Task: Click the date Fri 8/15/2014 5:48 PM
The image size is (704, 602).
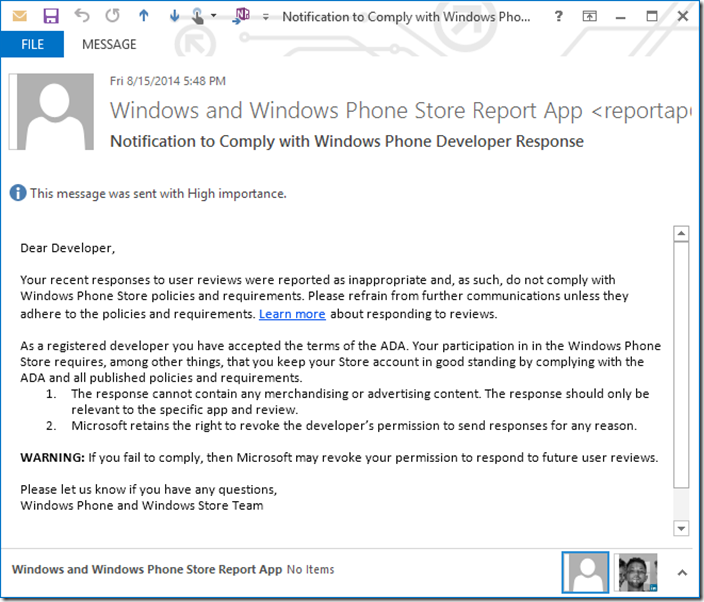Action: tap(168, 81)
